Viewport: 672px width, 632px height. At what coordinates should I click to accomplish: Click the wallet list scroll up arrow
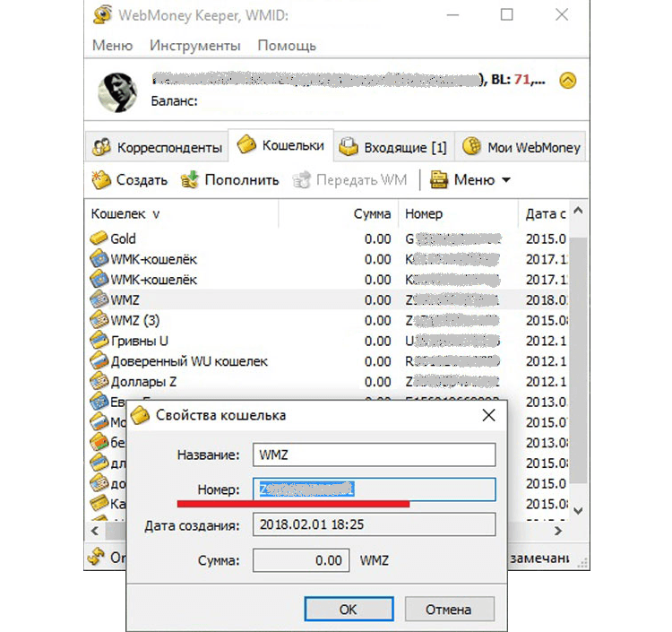(578, 211)
